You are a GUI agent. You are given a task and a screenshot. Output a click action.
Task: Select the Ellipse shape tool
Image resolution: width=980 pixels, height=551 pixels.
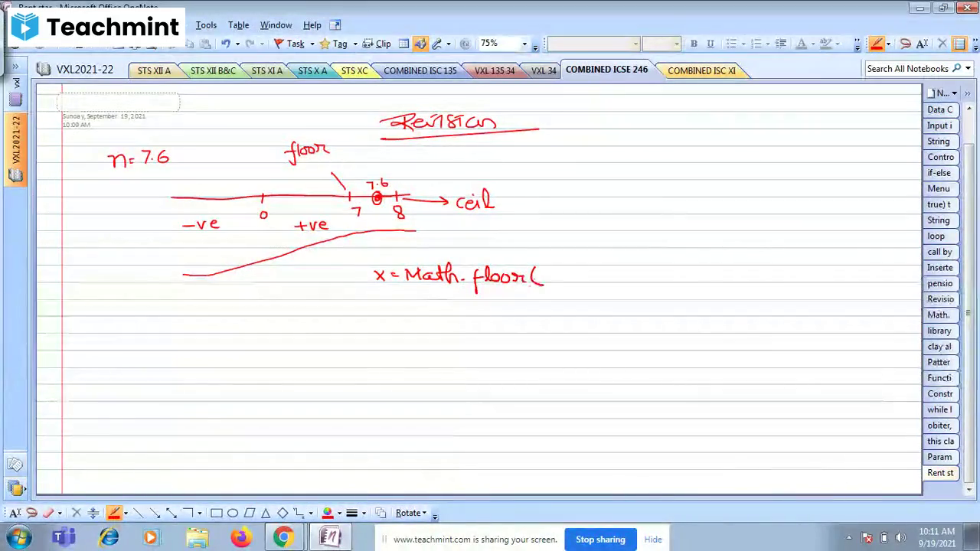click(x=233, y=512)
